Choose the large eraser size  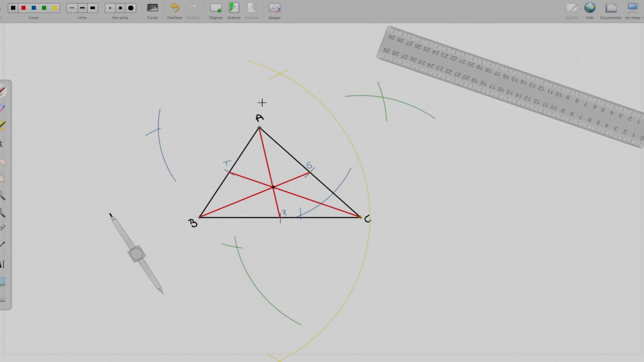click(131, 8)
